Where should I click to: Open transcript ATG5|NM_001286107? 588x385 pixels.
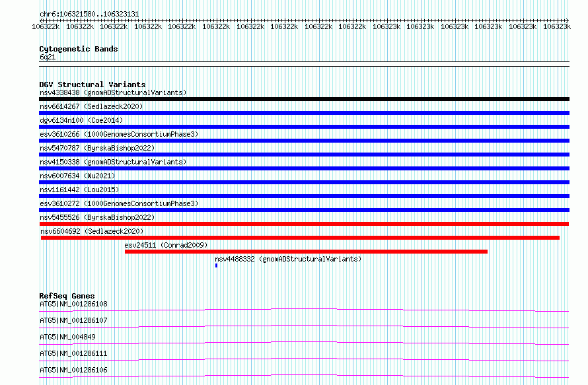[x=73, y=320]
